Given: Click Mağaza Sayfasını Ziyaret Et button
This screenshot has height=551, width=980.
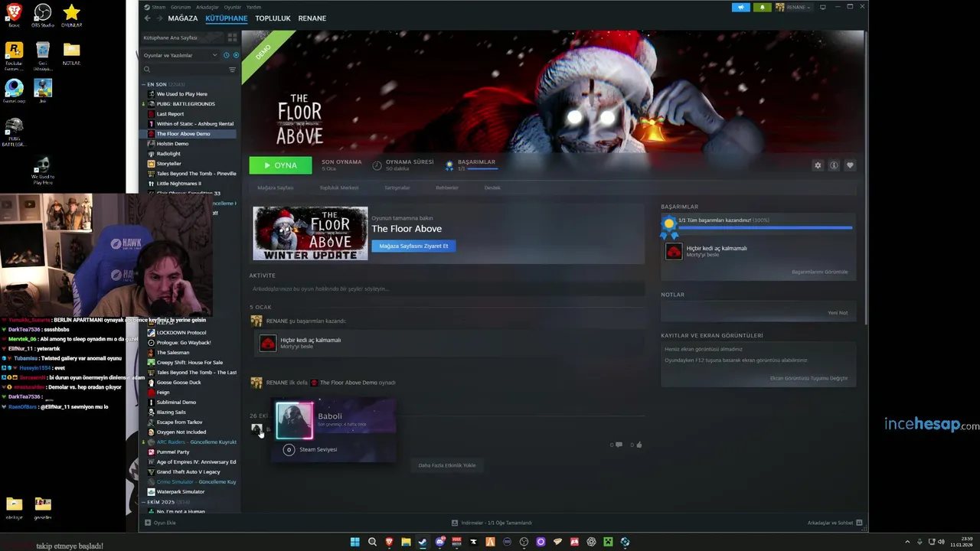Looking at the screenshot, I should pos(413,246).
